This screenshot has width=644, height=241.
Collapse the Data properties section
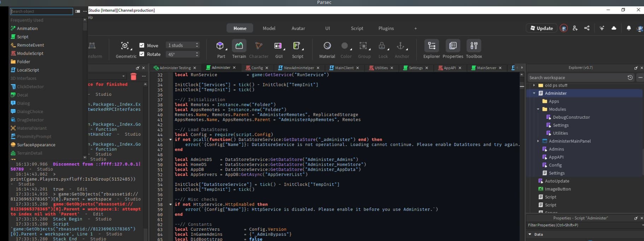[530, 234]
